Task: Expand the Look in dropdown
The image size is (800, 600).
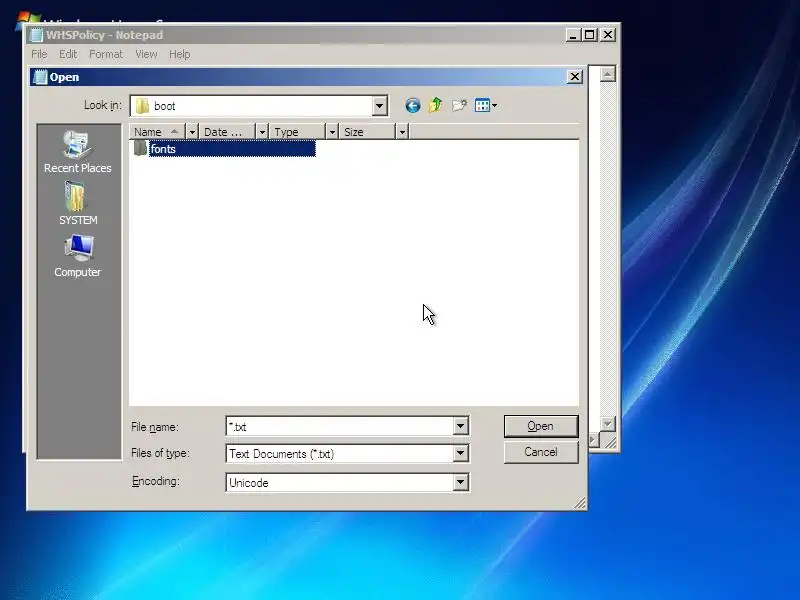Action: (379, 106)
